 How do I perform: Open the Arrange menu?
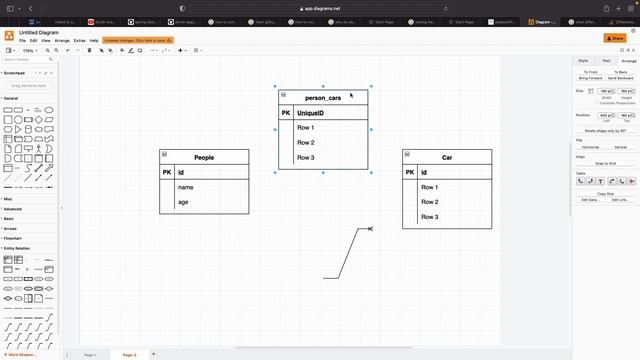click(62, 41)
